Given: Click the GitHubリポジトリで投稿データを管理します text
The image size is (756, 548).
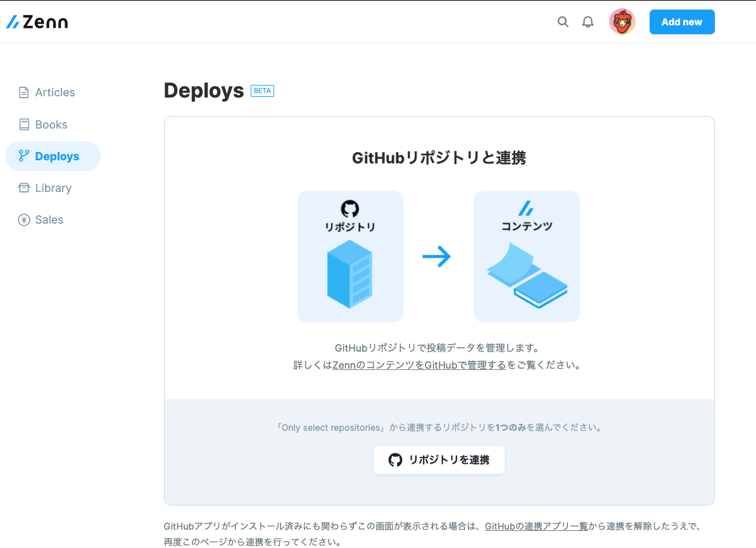Looking at the screenshot, I should (x=437, y=348).
